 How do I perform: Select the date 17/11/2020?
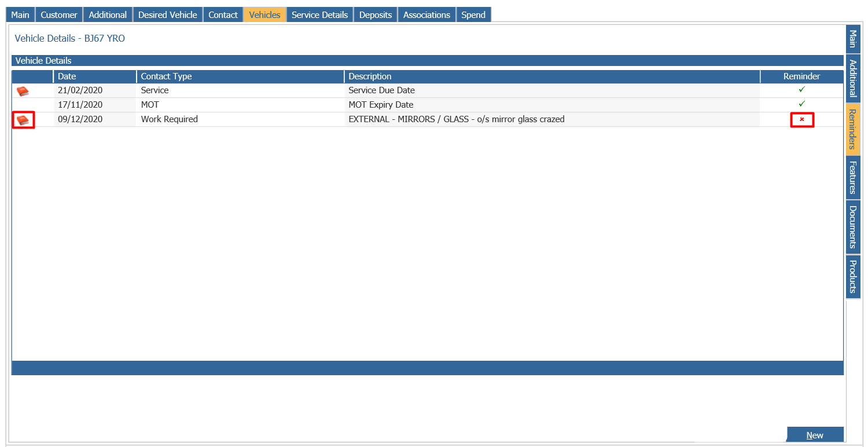[x=80, y=105]
